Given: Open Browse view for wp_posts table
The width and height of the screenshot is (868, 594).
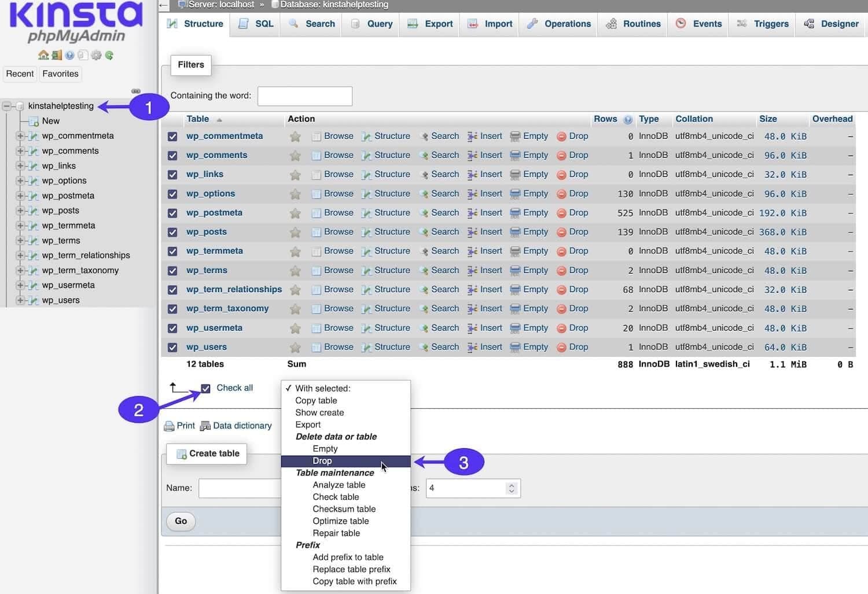Looking at the screenshot, I should (339, 231).
